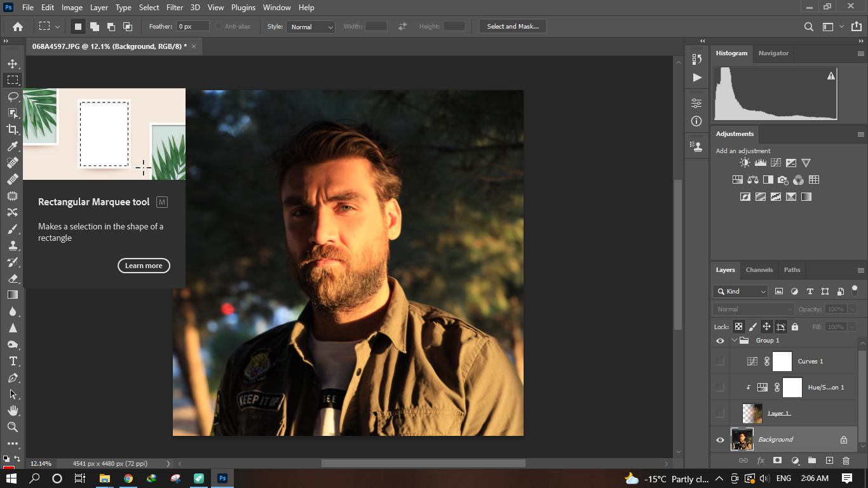Screen dimensions: 868x488
Task: Select the Eraser tool
Action: (12, 278)
